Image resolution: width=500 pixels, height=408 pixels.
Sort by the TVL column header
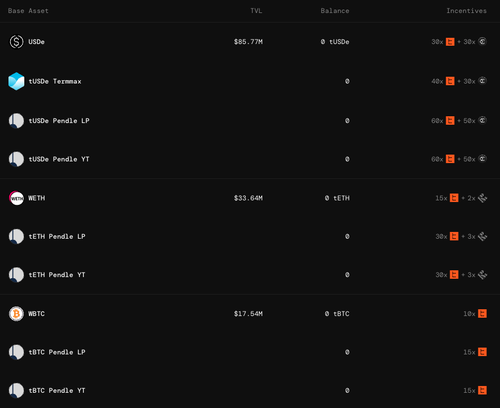[256, 11]
